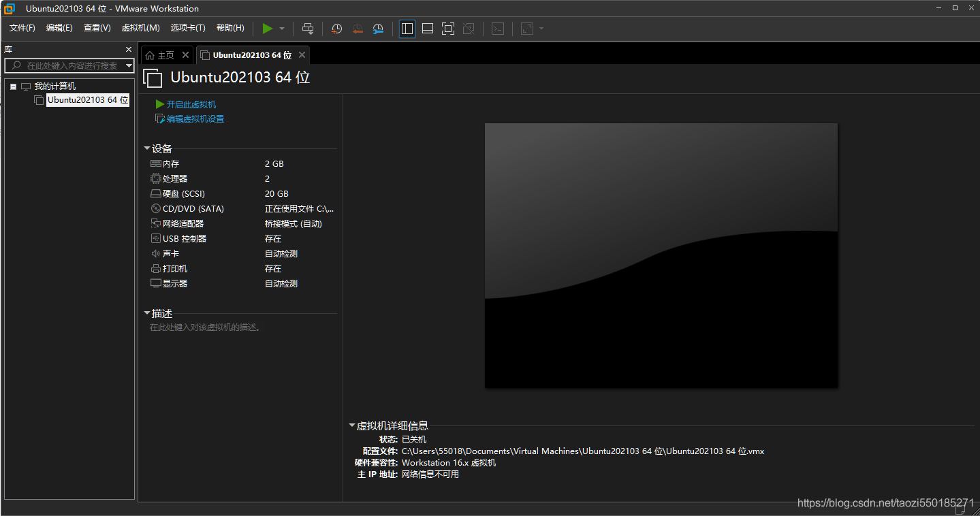Open the snapshot manager icon
This screenshot has width=980, height=516.
click(377, 29)
